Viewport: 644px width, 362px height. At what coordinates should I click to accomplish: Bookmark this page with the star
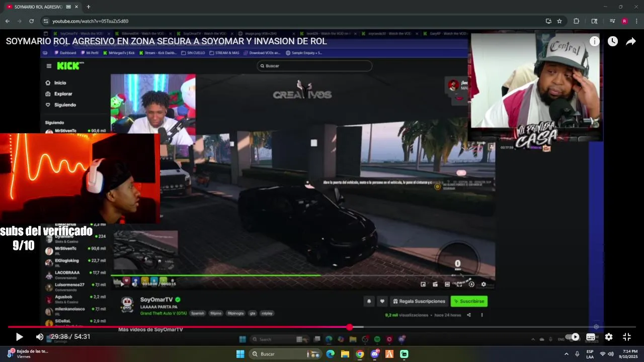click(559, 21)
